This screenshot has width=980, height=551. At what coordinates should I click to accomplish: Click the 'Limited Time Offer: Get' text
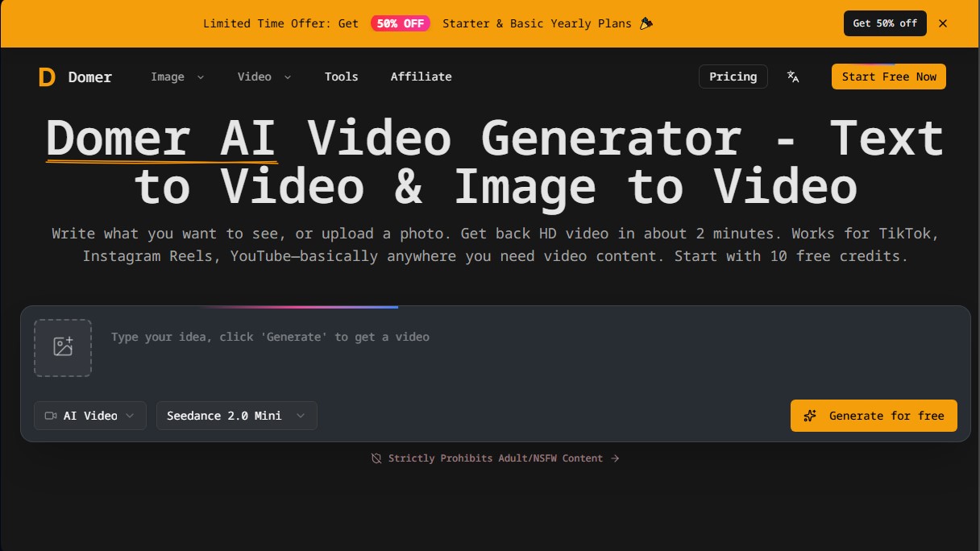pyautogui.click(x=280, y=23)
